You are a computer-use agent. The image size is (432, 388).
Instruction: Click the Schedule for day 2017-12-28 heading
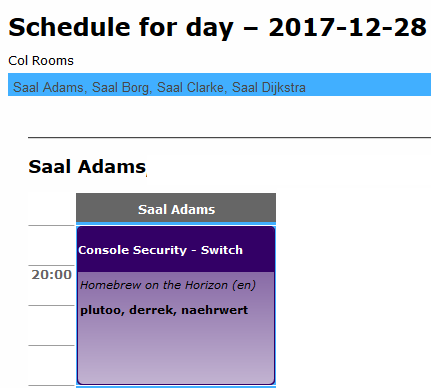(217, 27)
